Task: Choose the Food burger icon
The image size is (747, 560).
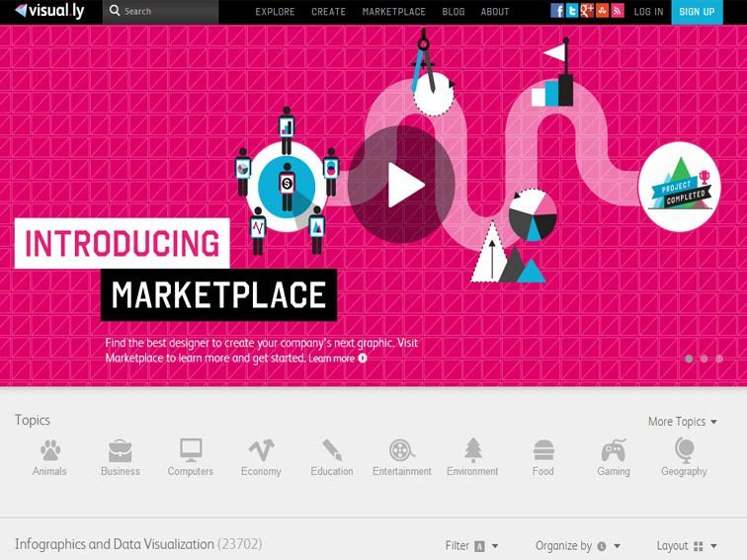Action: click(543, 450)
